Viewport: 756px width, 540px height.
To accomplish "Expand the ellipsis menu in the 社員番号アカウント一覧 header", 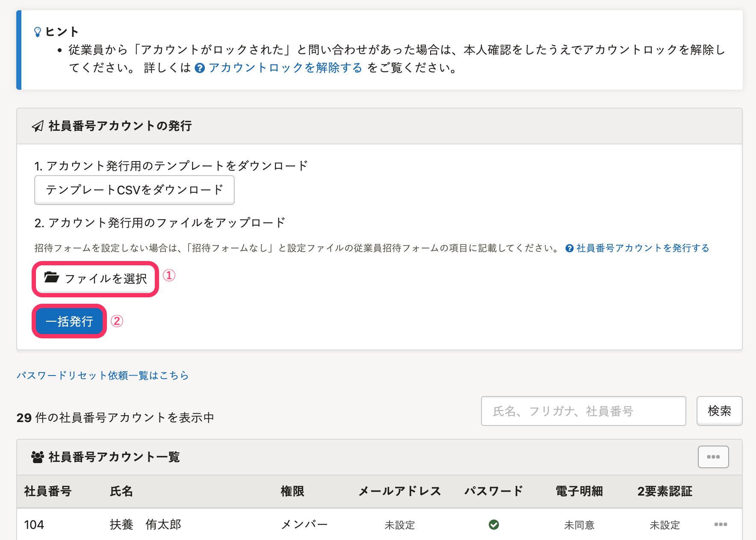I will (713, 457).
